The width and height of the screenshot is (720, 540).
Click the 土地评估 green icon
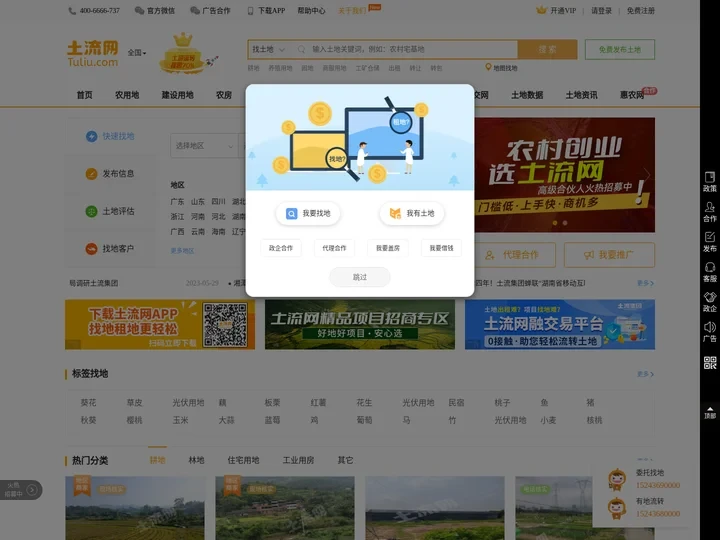pyautogui.click(x=91, y=211)
